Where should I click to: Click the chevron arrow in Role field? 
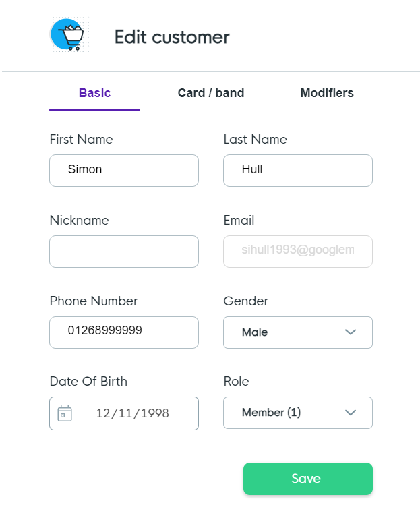(350, 413)
